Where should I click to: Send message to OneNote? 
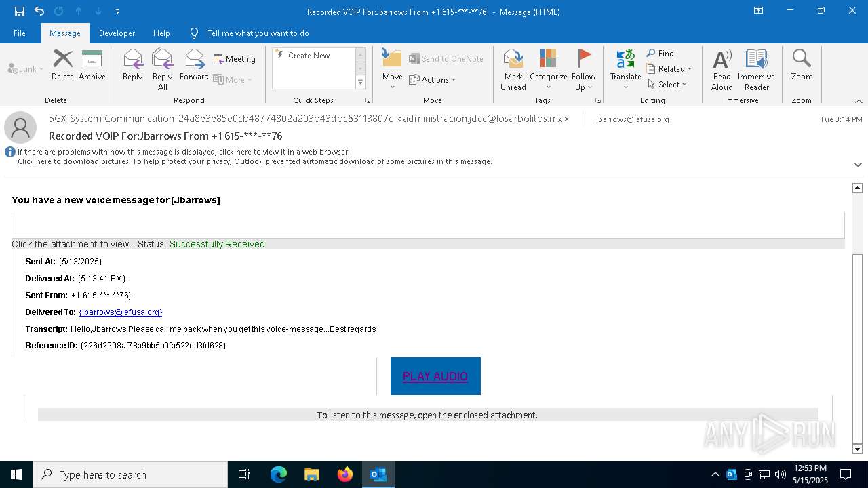446,59
